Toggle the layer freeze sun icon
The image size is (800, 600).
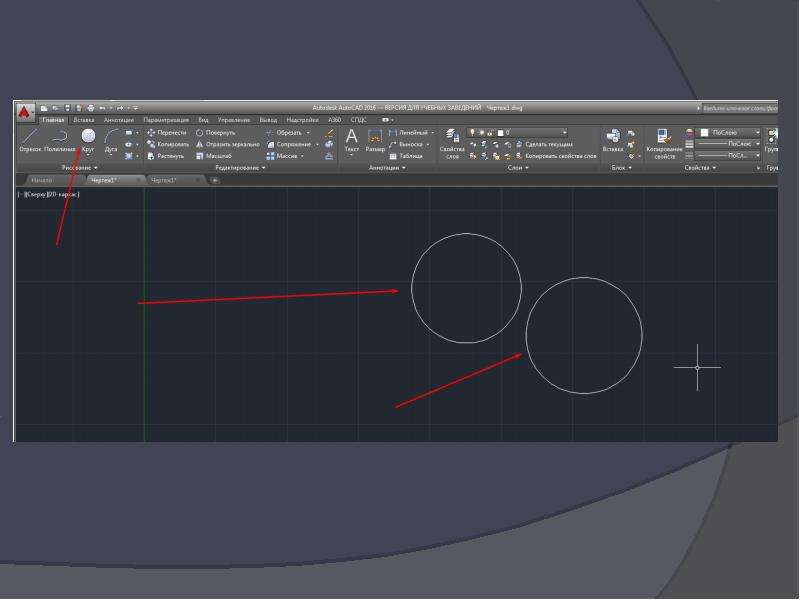pos(481,133)
